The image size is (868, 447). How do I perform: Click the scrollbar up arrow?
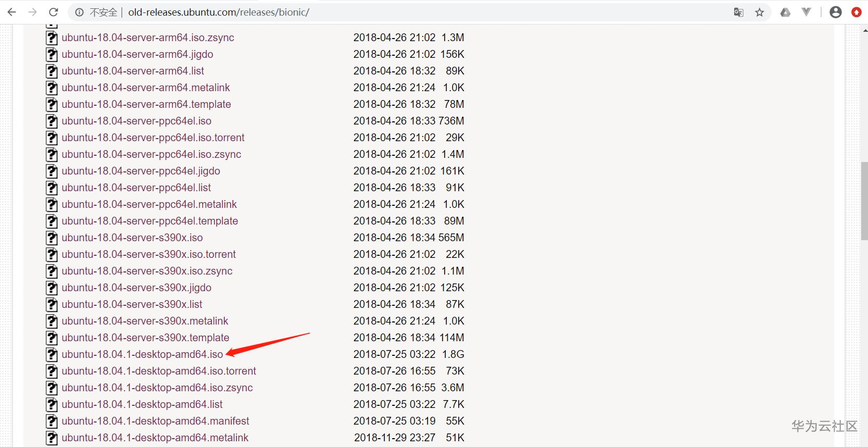pos(864,30)
